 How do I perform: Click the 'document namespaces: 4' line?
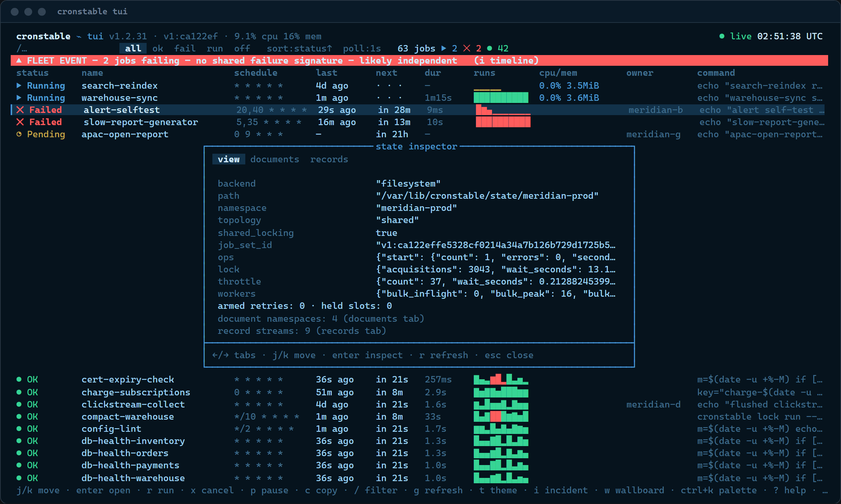(x=321, y=318)
